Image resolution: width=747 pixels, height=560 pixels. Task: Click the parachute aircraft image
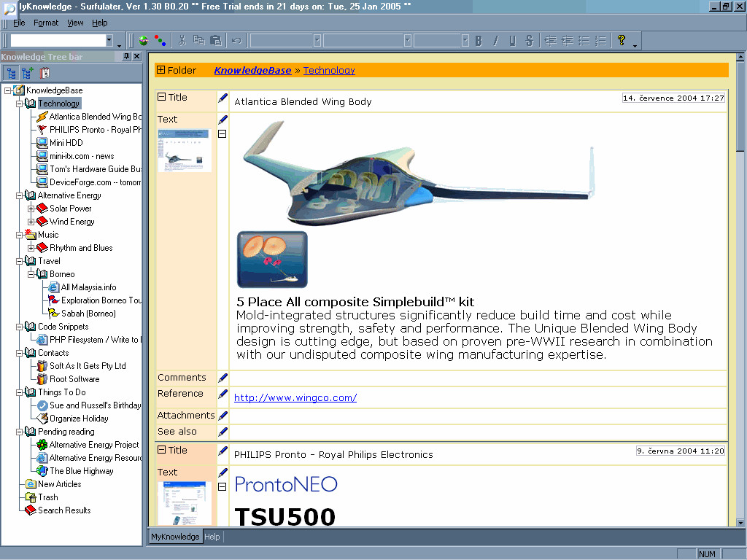point(273,260)
